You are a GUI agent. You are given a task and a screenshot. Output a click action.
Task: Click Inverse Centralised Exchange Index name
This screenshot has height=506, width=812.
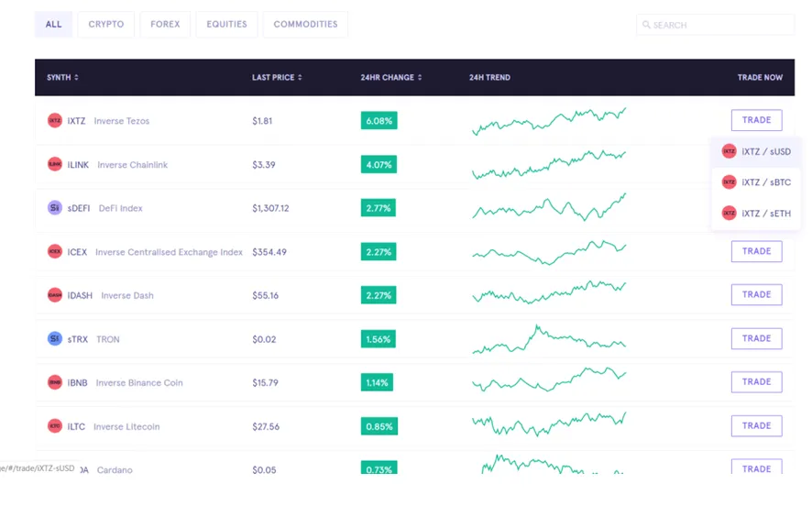point(169,252)
